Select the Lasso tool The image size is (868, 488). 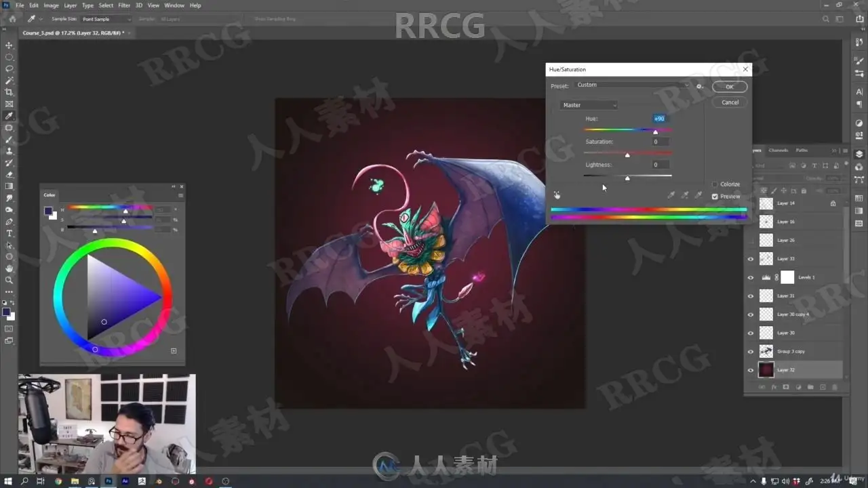(x=9, y=68)
